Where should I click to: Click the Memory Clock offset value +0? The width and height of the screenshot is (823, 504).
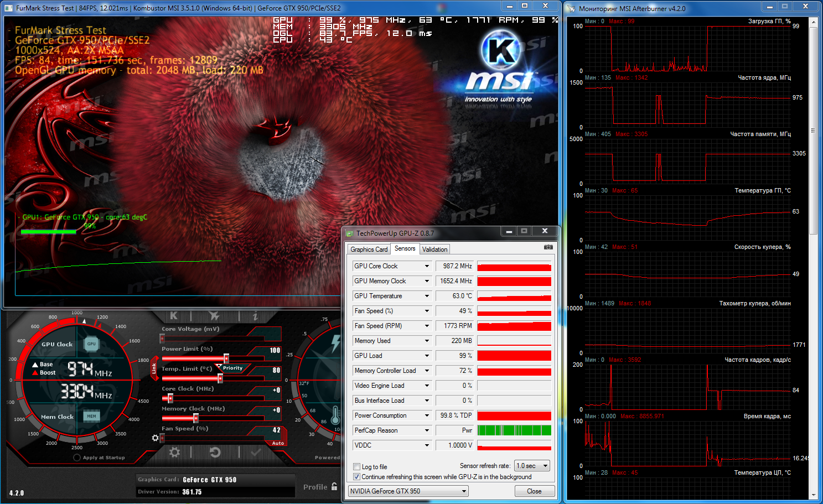[x=276, y=411]
